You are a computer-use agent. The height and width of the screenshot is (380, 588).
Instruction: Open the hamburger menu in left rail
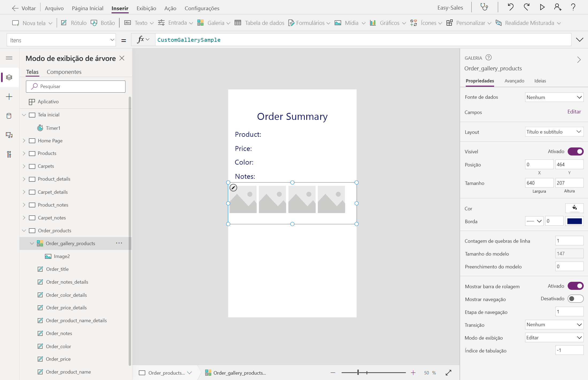point(9,58)
